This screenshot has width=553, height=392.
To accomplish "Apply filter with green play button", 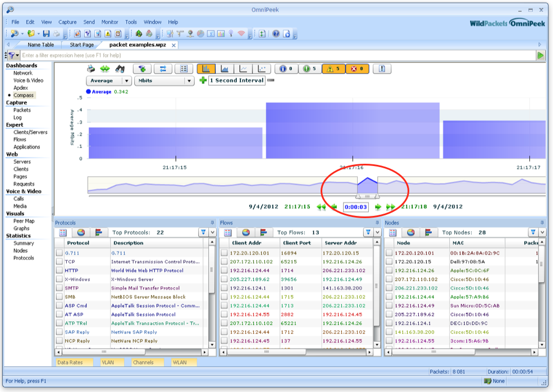I will tap(541, 56).
